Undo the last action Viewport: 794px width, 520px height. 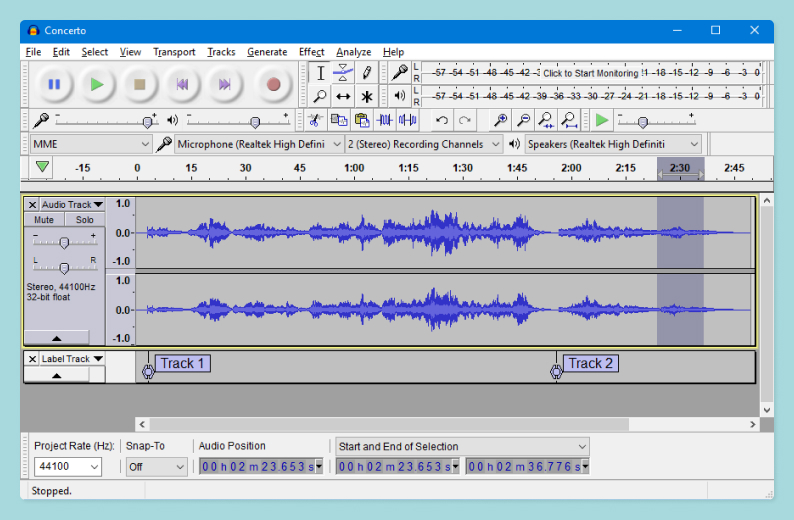coord(442,121)
